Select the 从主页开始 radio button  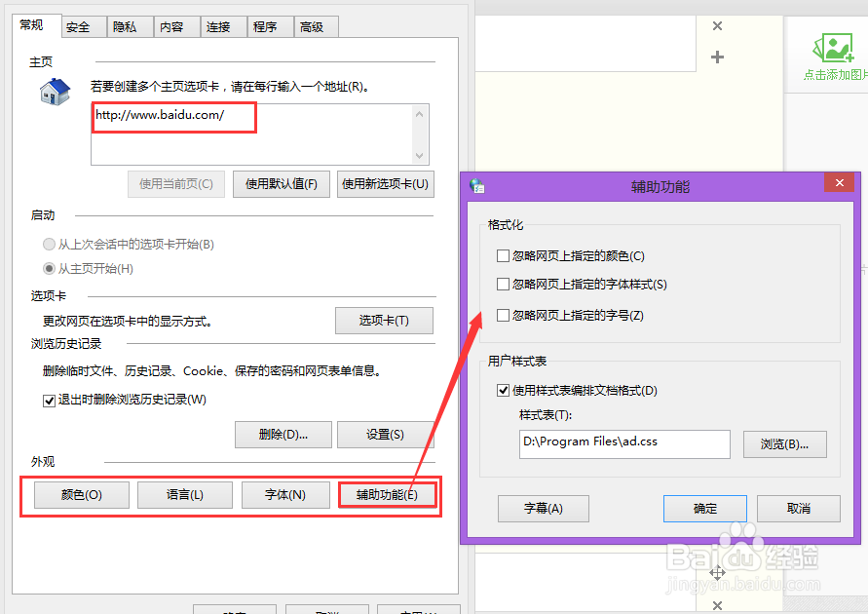click(49, 268)
